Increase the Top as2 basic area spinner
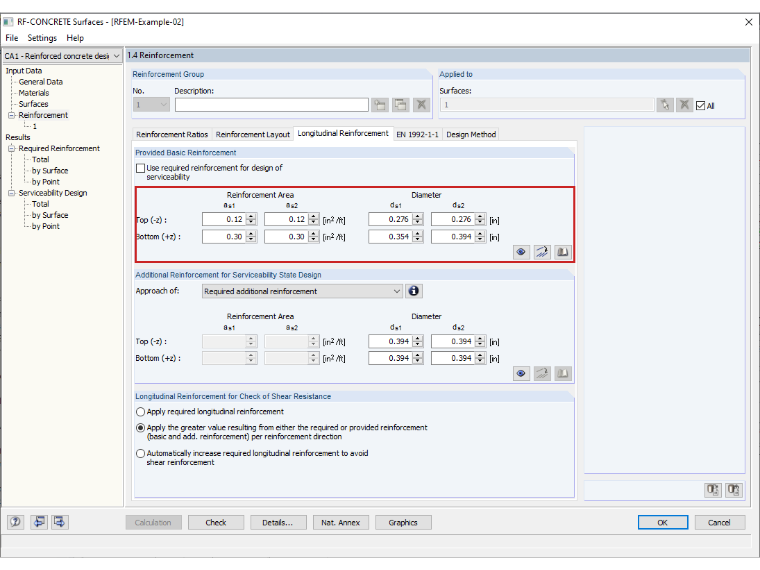Viewport: 760px width, 570px height. (x=314, y=216)
